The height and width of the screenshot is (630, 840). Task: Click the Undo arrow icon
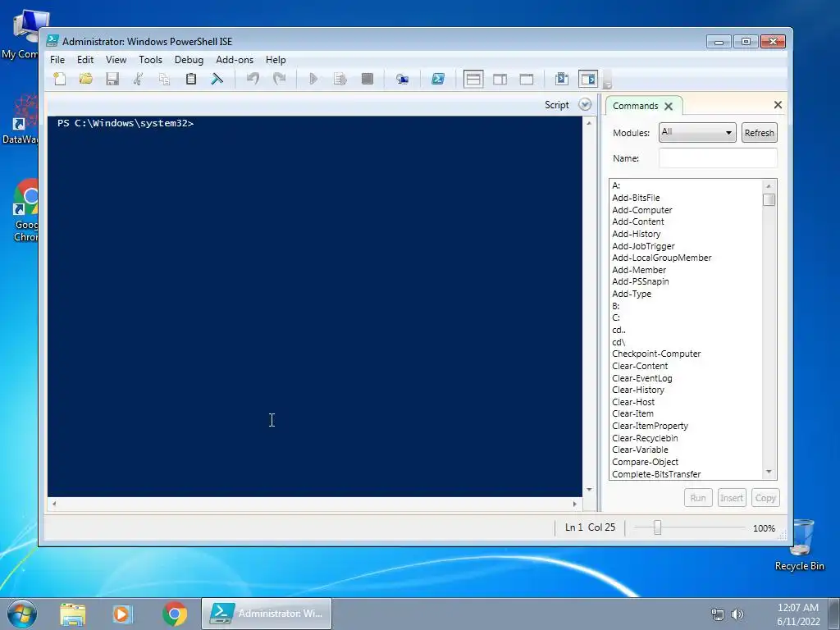253,80
